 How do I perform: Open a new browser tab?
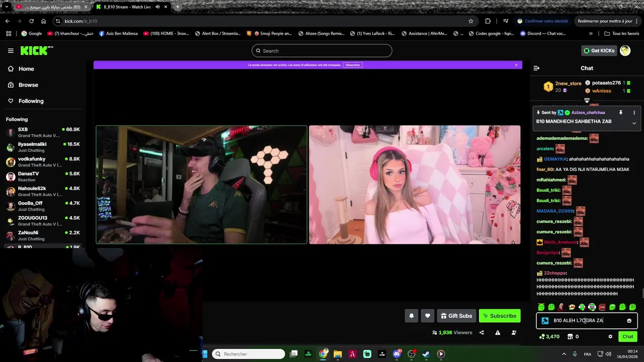point(178,7)
